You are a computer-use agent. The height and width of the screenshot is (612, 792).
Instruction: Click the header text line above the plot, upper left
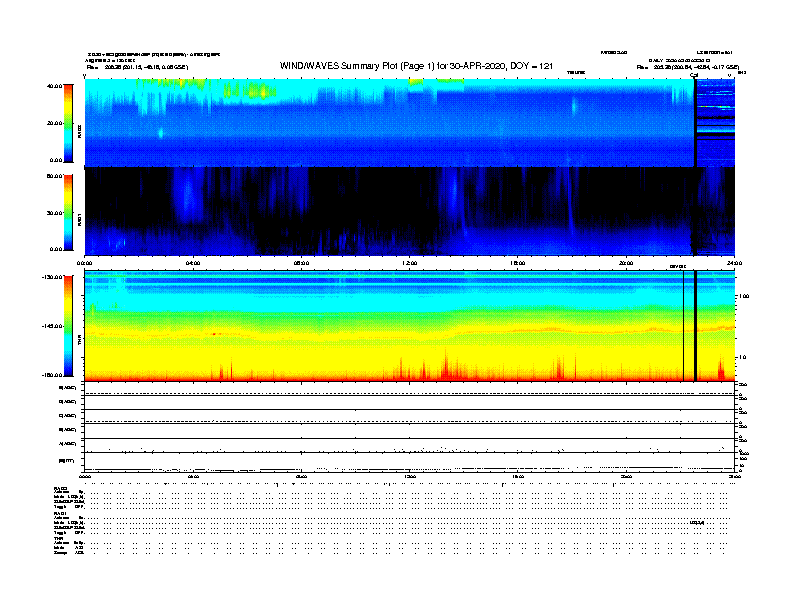154,54
